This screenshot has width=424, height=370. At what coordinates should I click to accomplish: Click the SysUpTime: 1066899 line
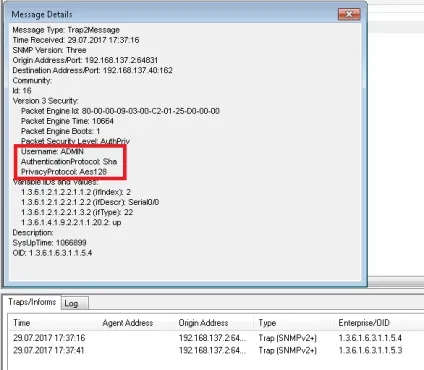tap(49, 243)
